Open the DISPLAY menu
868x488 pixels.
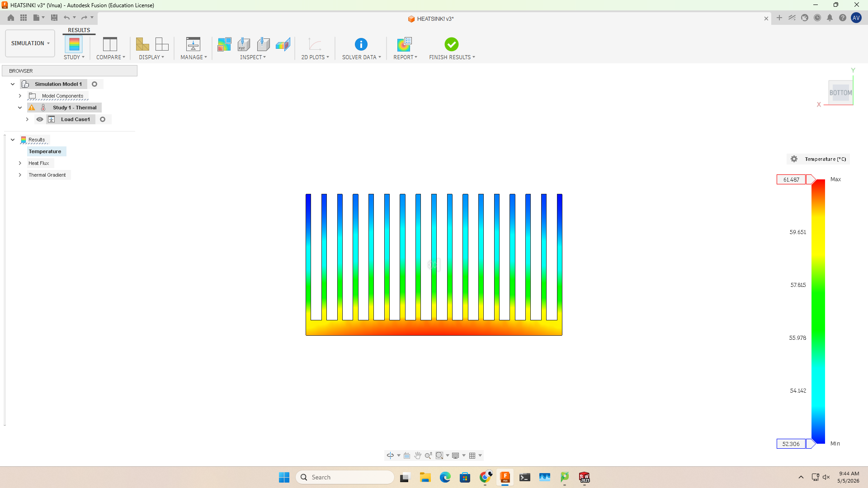click(x=151, y=57)
